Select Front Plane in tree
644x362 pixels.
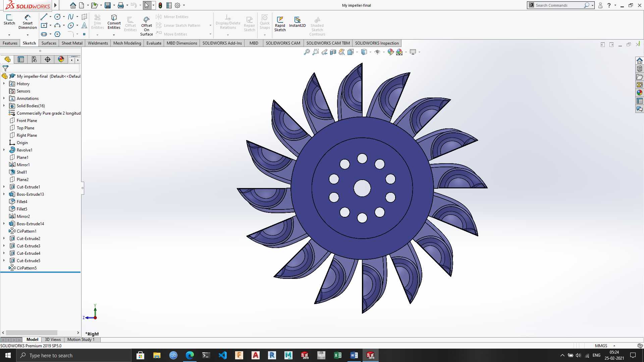27,121
